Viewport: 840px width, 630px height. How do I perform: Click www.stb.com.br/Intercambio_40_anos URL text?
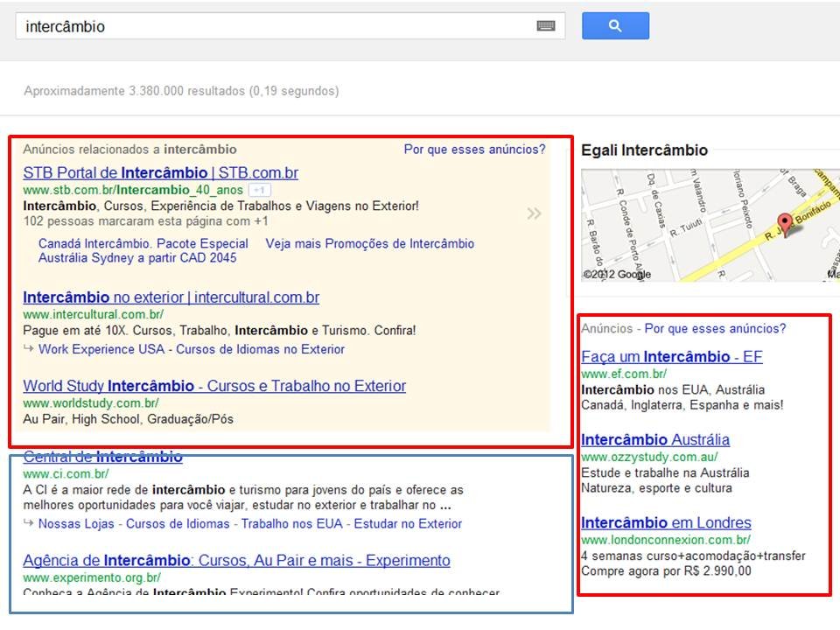133,190
